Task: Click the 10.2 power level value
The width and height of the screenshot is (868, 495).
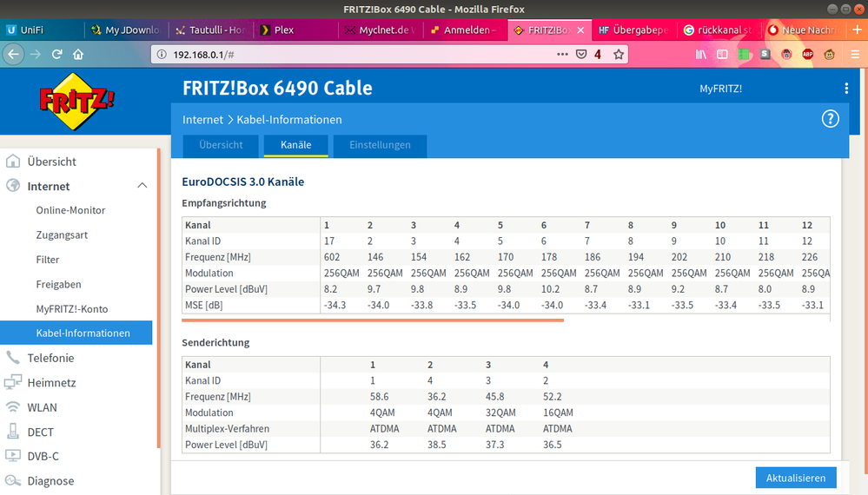Action: click(550, 289)
